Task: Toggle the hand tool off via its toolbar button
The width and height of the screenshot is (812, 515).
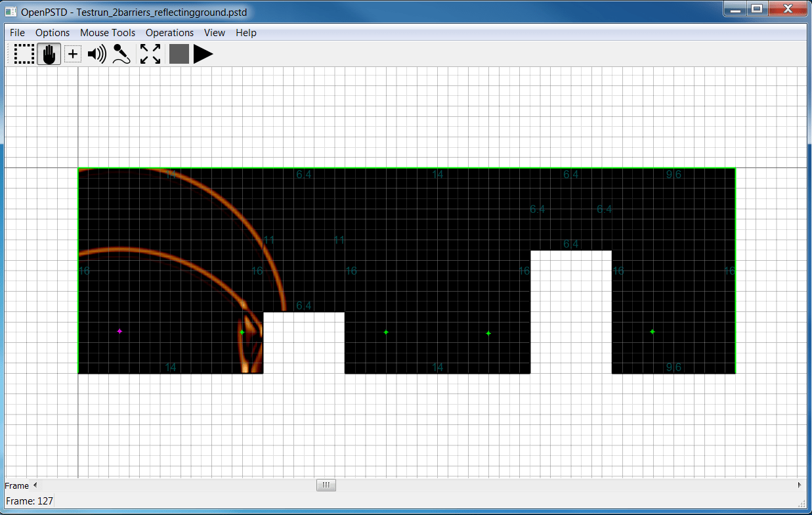Action: 48,54
